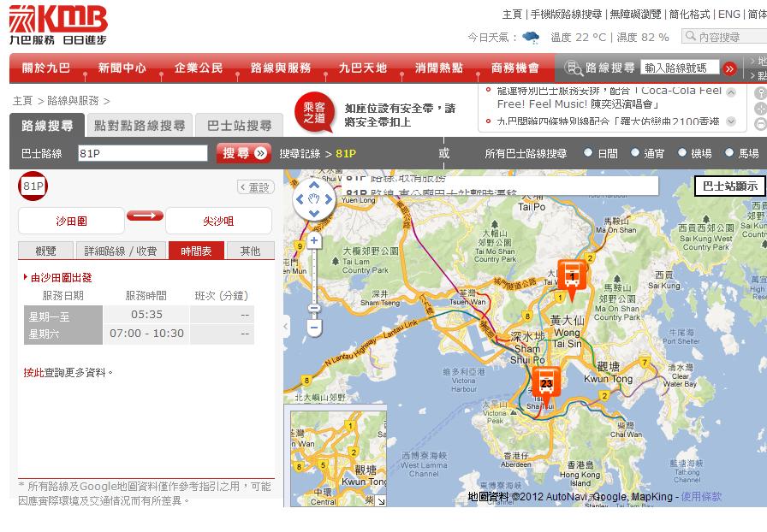Pan the map up arrow
767x532 pixels.
314,185
